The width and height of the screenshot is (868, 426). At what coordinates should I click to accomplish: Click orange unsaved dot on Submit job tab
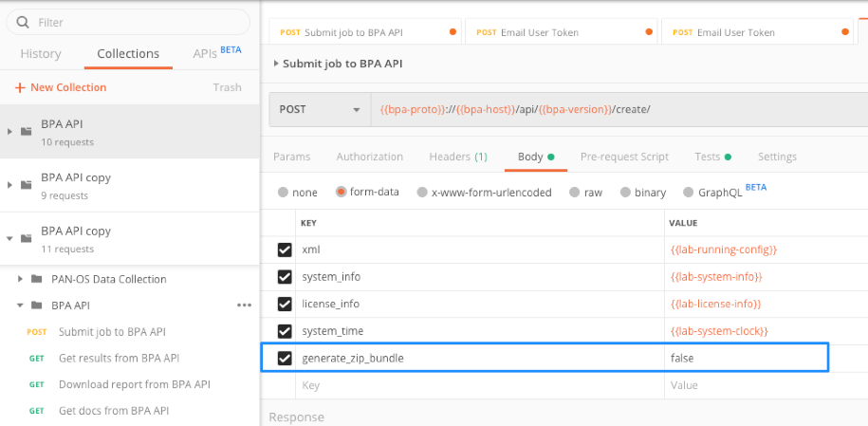coord(452,32)
